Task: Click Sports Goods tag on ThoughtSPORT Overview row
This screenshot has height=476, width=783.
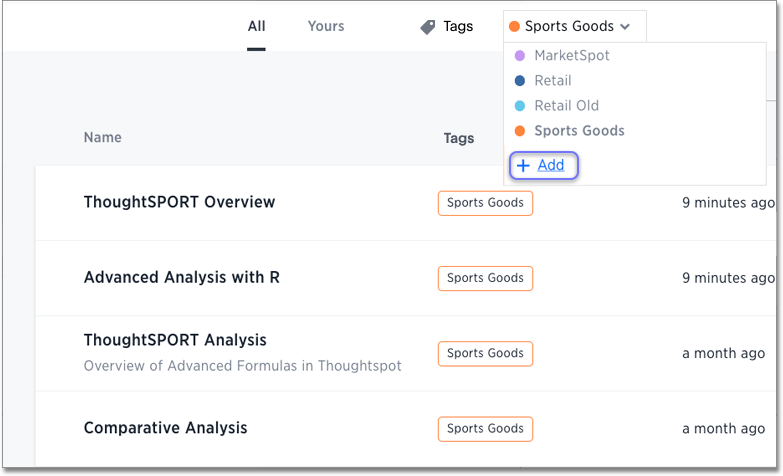Action: coord(485,203)
